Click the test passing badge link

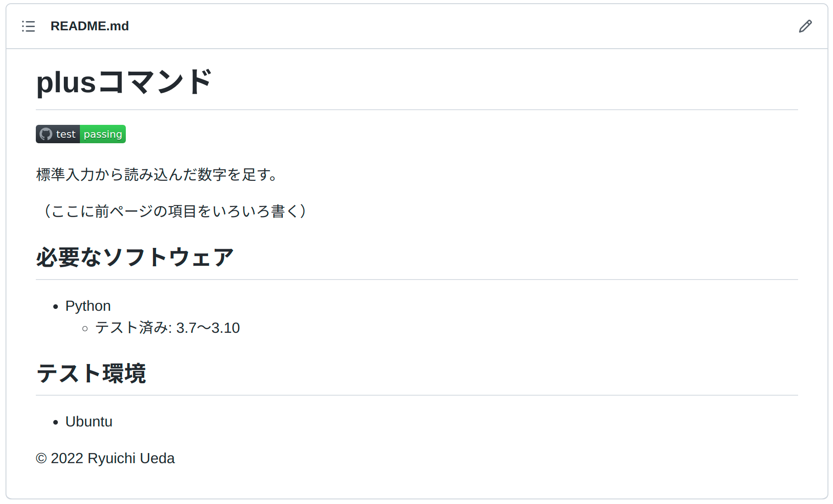80,134
